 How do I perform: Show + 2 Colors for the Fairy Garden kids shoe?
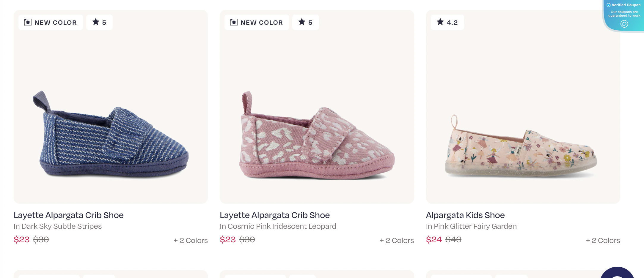tap(603, 240)
